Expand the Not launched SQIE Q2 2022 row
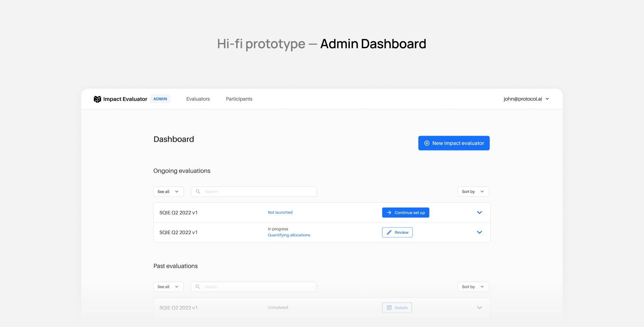 point(479,213)
